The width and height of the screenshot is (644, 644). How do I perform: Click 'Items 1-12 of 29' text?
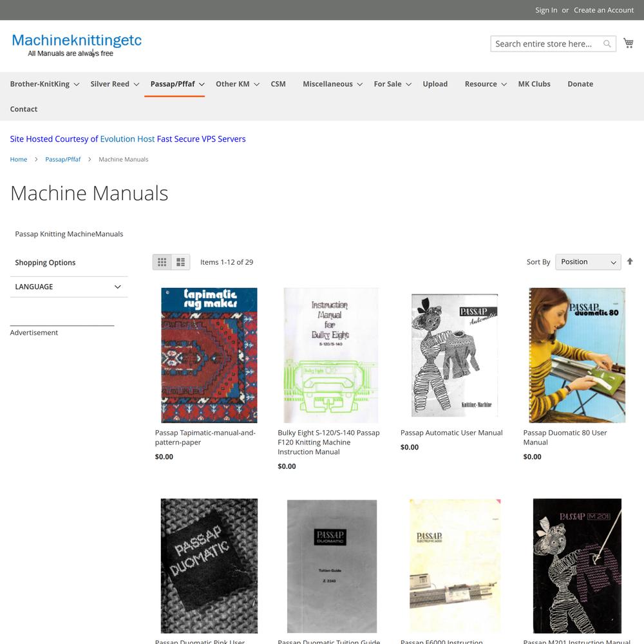(227, 262)
